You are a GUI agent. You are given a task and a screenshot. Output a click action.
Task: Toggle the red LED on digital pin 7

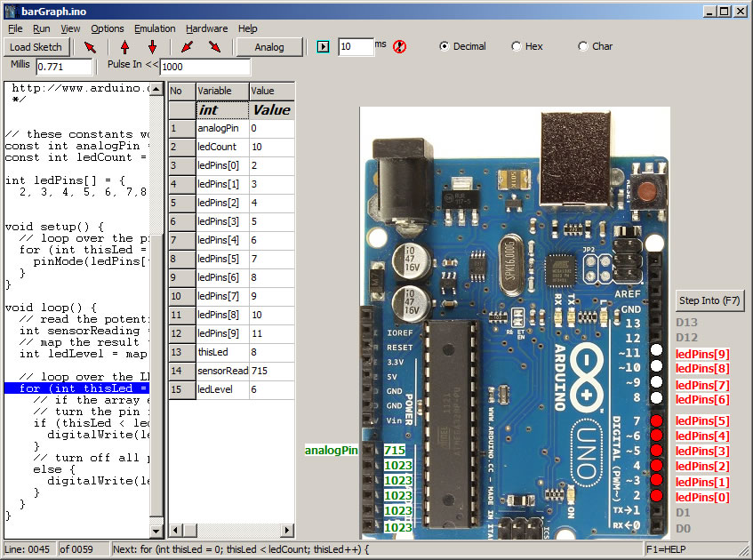[x=656, y=420]
